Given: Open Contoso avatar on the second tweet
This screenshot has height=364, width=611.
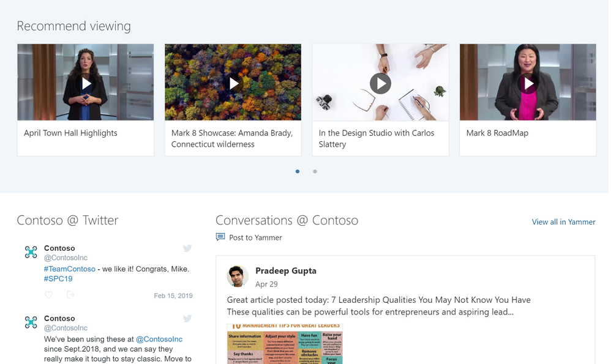Looking at the screenshot, I should pos(31,322).
